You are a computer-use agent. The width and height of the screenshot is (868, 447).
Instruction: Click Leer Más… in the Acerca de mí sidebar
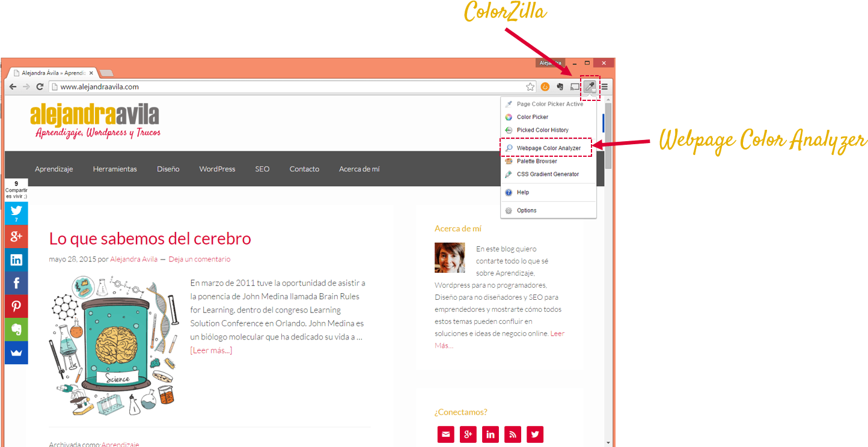[x=500, y=339]
